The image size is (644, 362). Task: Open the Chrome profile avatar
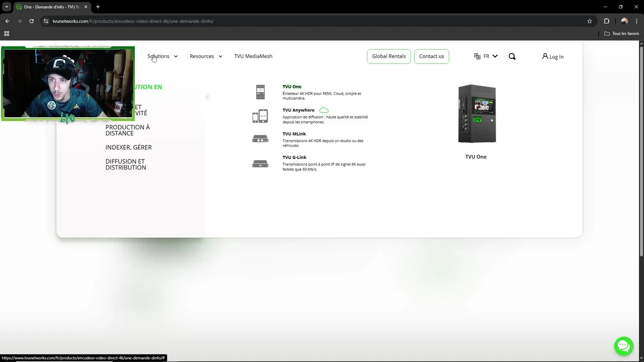624,21
